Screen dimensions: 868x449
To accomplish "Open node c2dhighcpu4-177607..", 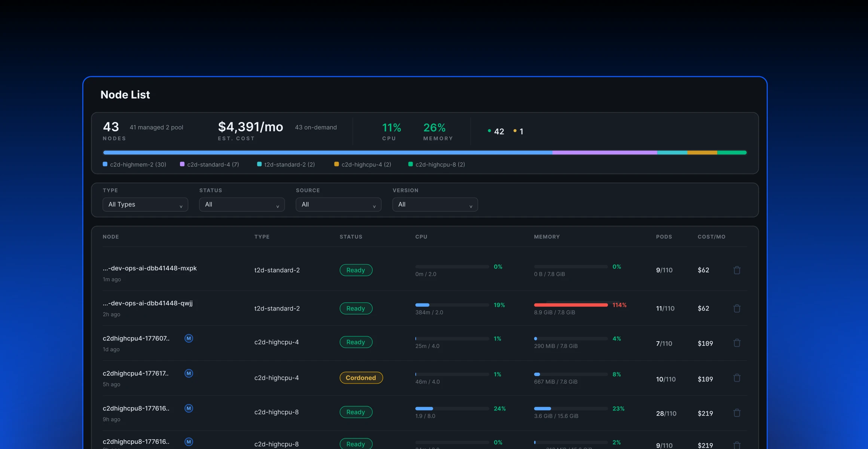I will 136,338.
